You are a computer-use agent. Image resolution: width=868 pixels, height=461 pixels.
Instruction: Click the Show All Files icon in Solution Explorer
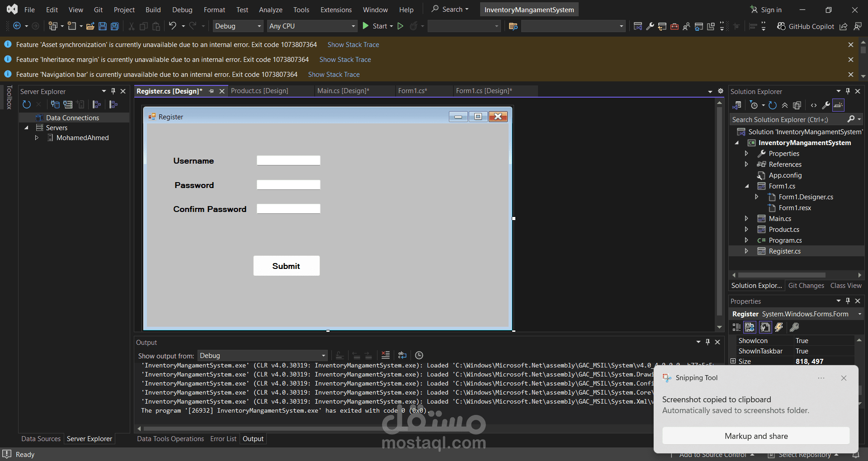pos(797,105)
